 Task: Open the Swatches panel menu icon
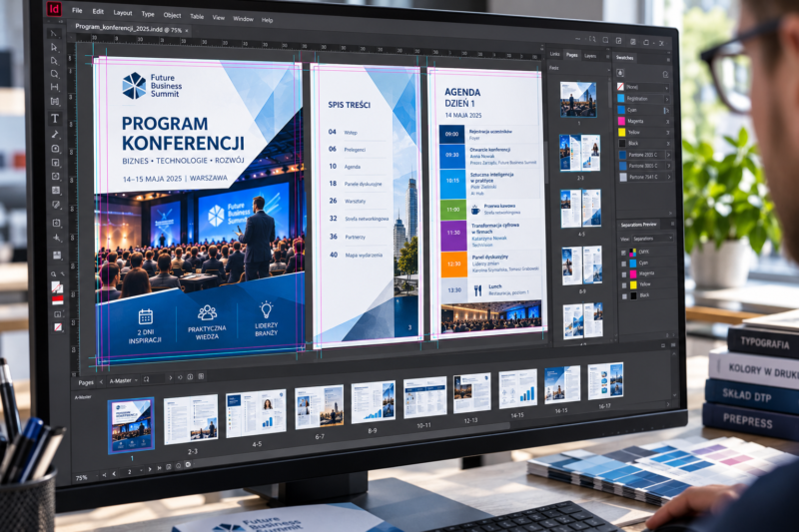[668, 60]
